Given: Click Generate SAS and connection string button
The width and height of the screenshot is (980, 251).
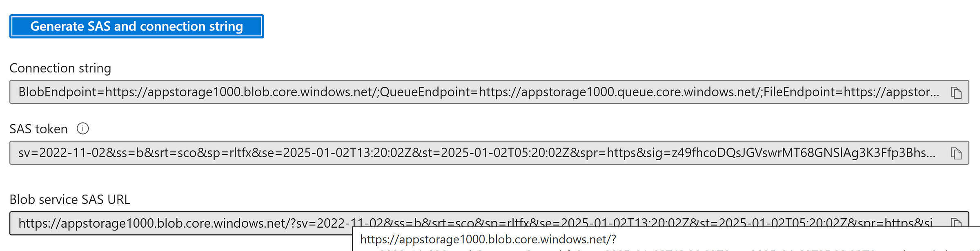Looking at the screenshot, I should 137,26.
